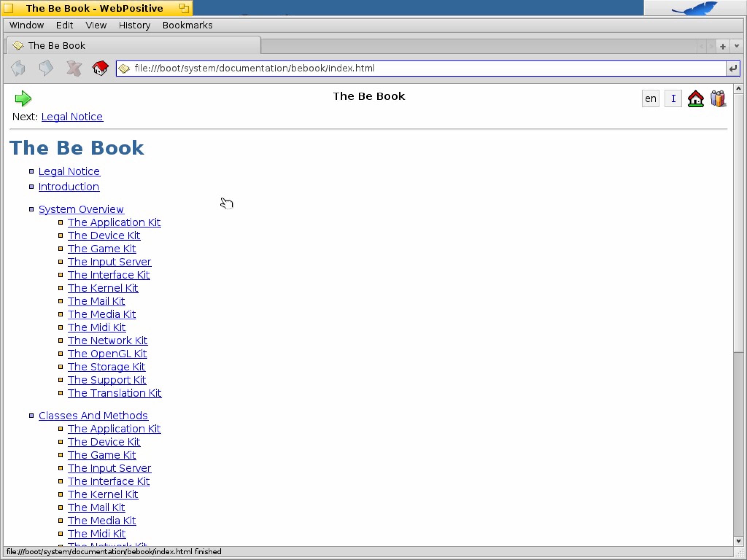Open the Bookmarks menu

(187, 25)
